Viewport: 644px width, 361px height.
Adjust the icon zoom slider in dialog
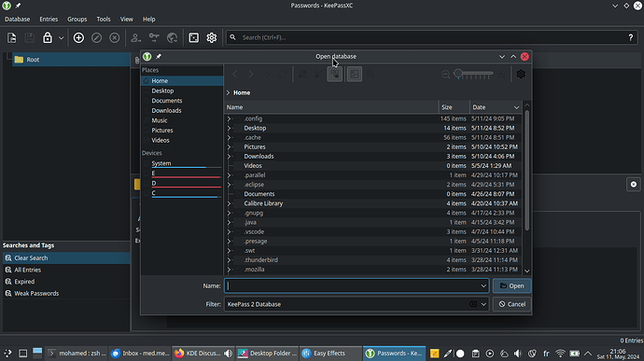[x=473, y=74]
